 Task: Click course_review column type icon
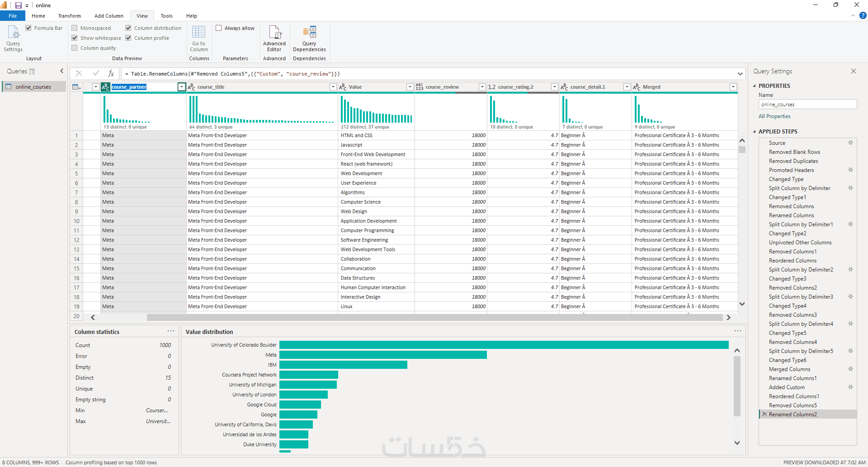point(420,87)
